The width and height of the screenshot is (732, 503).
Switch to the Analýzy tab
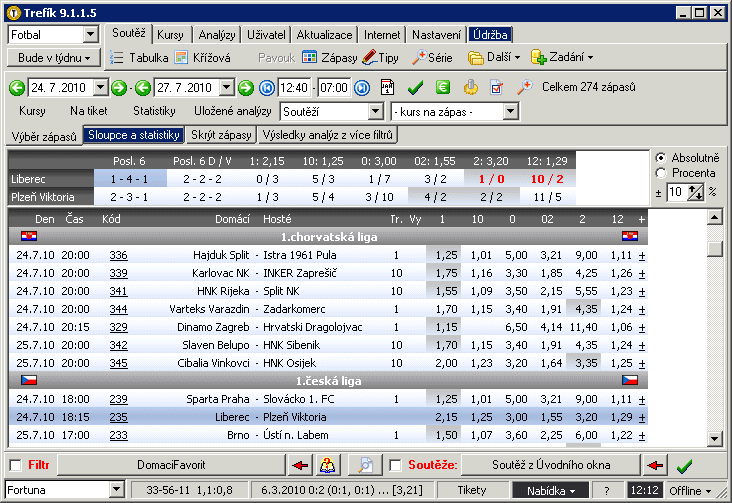(x=217, y=35)
